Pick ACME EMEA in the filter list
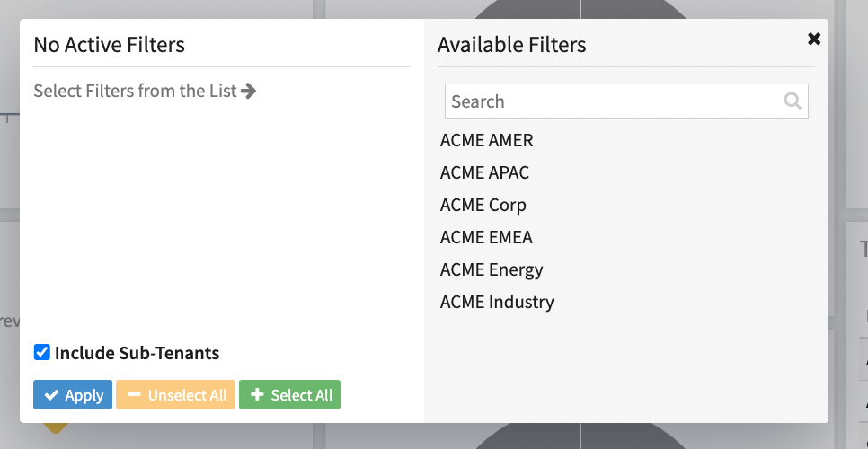This screenshot has width=868, height=449. pos(486,238)
